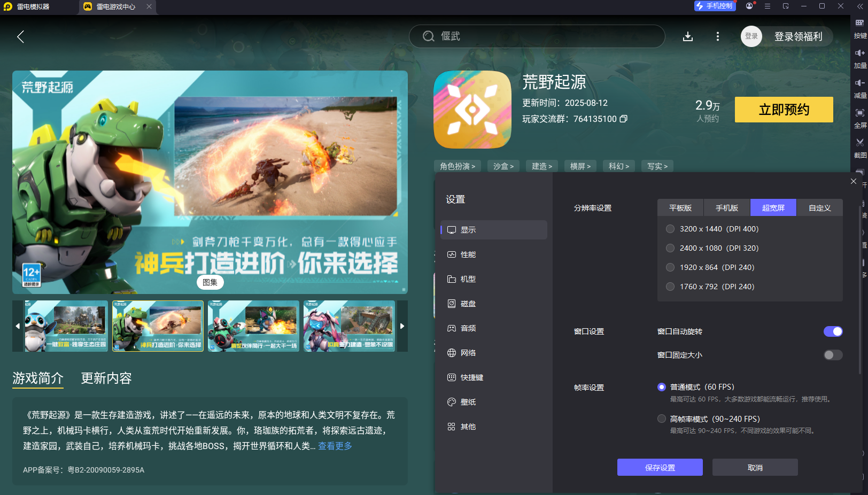Open 音频 audio settings
Screen dimensions: 868x495
[x=494, y=328]
